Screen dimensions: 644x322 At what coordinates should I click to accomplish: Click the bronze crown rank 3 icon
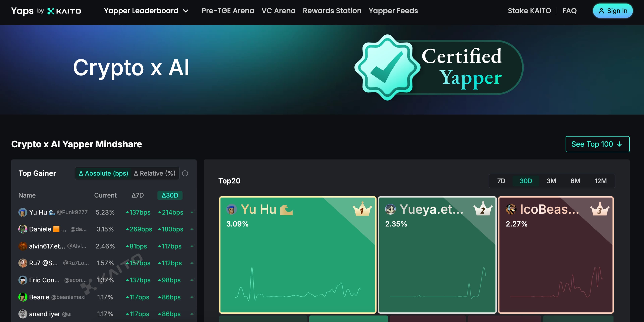[x=600, y=209]
